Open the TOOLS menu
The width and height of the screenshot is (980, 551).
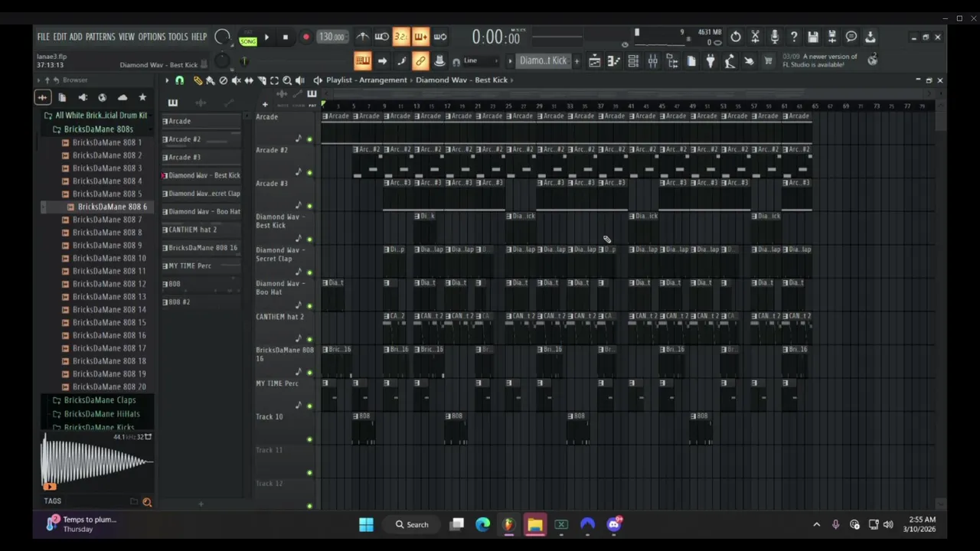(178, 37)
